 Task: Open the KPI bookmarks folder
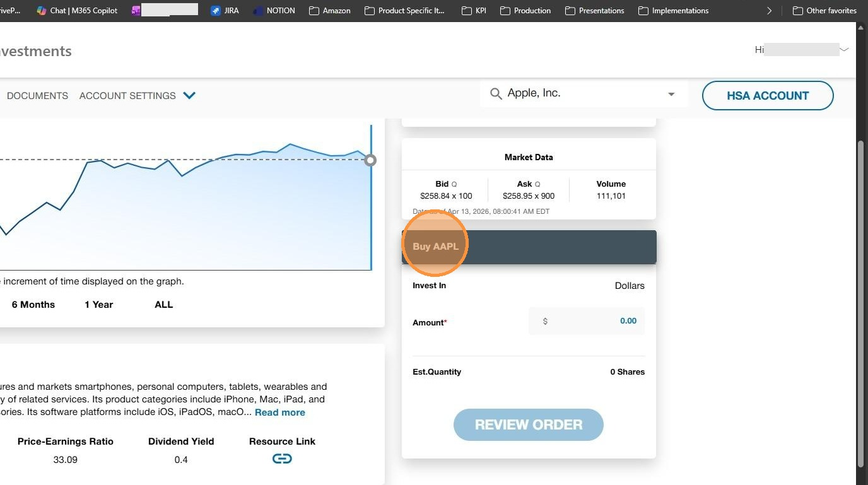pyautogui.click(x=474, y=10)
